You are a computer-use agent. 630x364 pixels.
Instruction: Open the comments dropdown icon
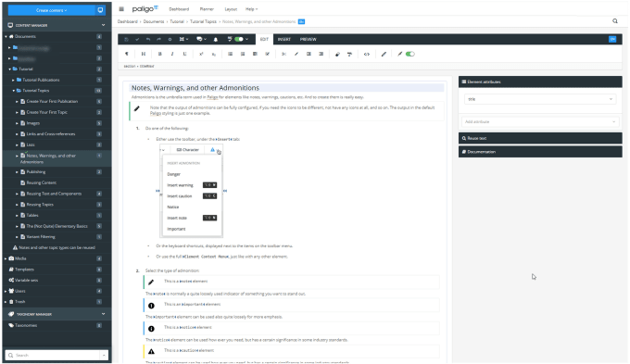tap(201, 40)
